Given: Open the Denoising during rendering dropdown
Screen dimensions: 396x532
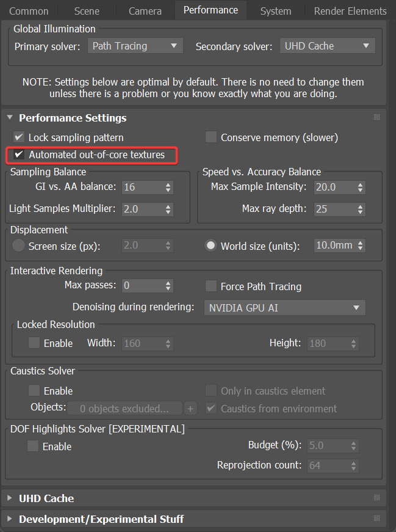Looking at the screenshot, I should point(284,307).
